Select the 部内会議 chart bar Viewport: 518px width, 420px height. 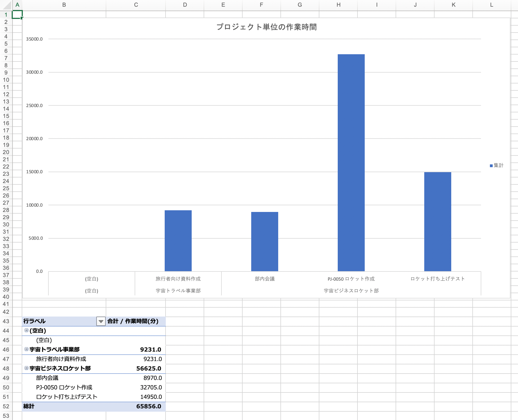coord(264,241)
